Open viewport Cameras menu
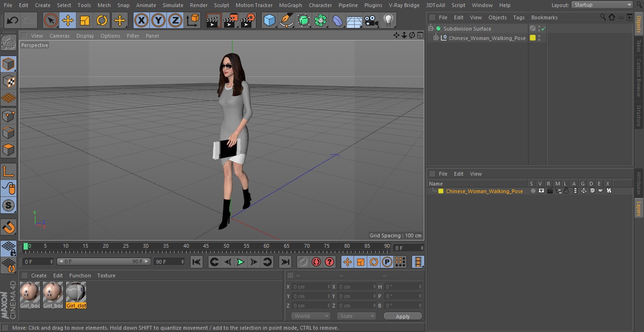The height and width of the screenshot is (332, 644). 59,36
